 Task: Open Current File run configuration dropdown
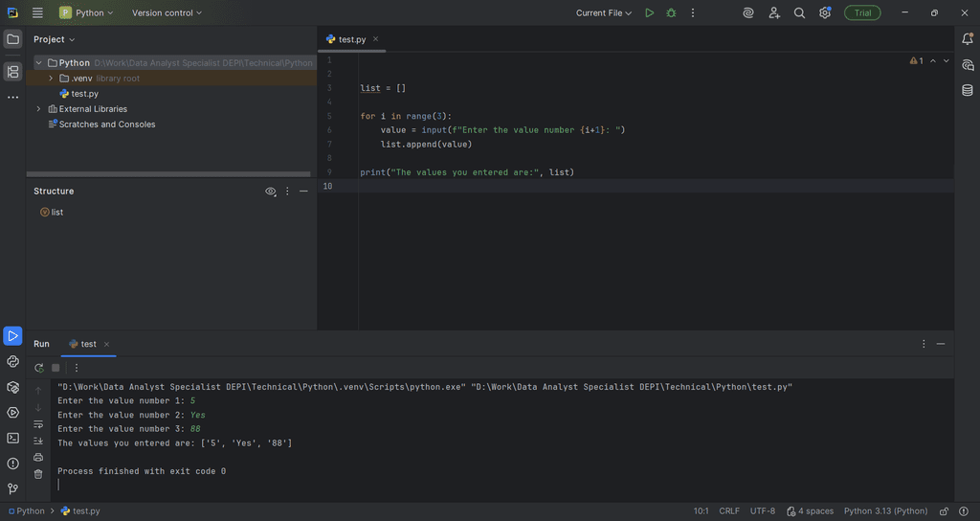(x=604, y=13)
